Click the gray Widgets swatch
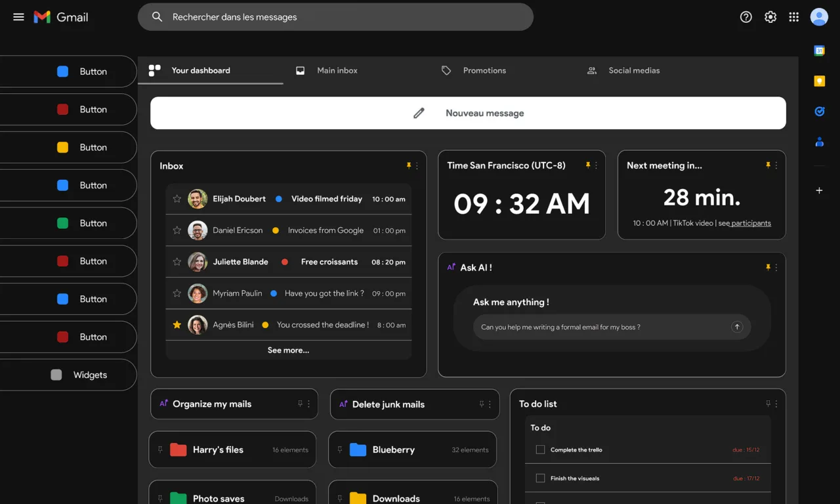840x504 pixels. click(x=56, y=375)
